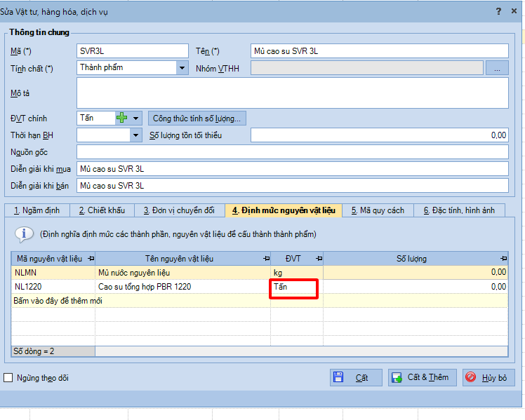The width and height of the screenshot is (525, 420).
Task: Click the help question mark icon
Action: click(x=498, y=11)
